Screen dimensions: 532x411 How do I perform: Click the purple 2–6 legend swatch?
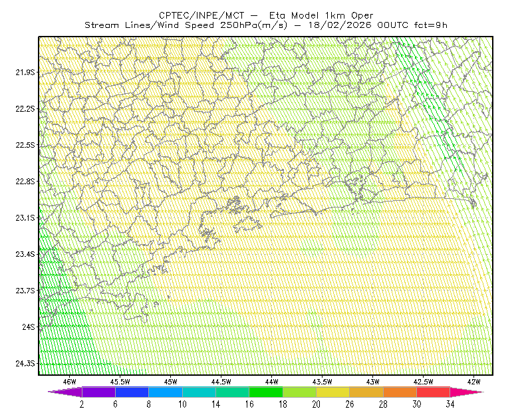(x=98, y=392)
